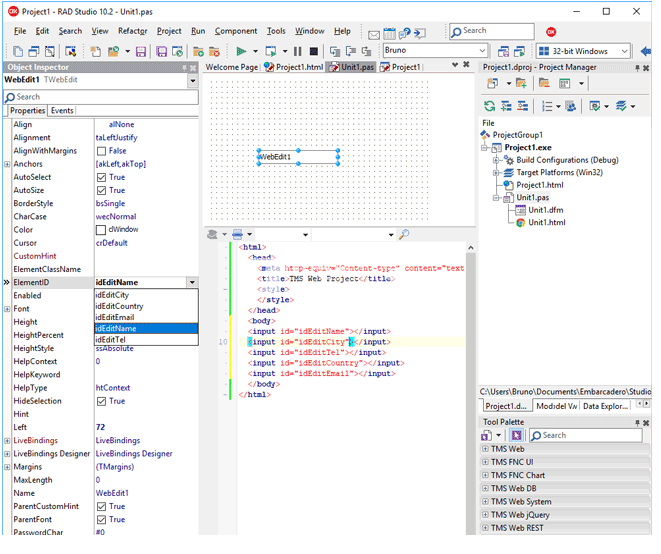Open the Project menu

169,31
